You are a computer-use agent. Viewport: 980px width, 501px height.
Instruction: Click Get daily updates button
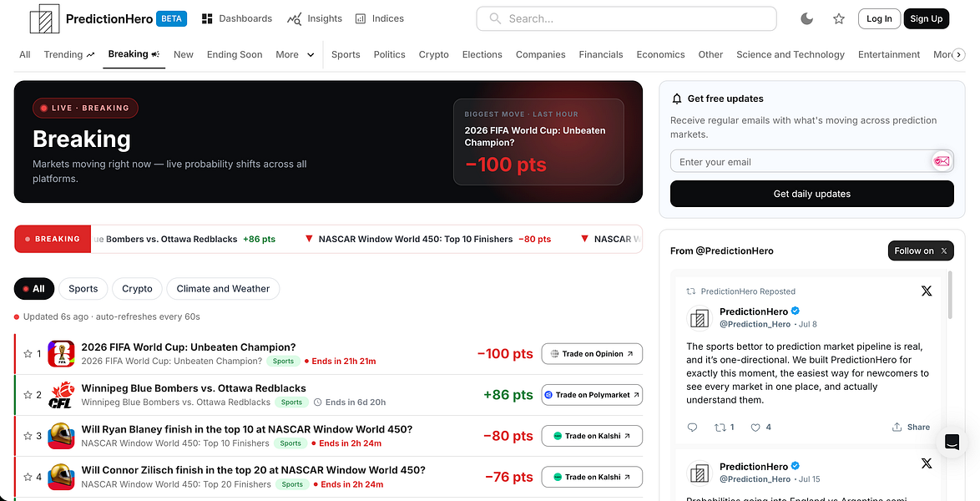812,194
